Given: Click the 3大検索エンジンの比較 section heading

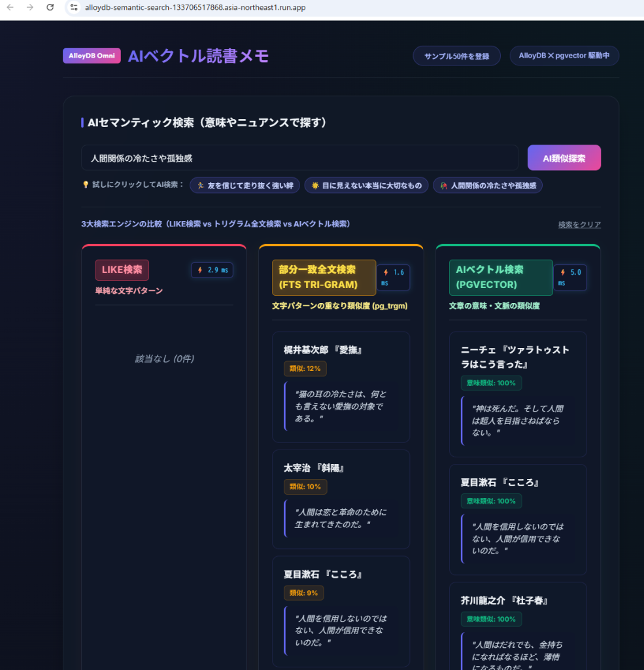Looking at the screenshot, I should tap(216, 224).
